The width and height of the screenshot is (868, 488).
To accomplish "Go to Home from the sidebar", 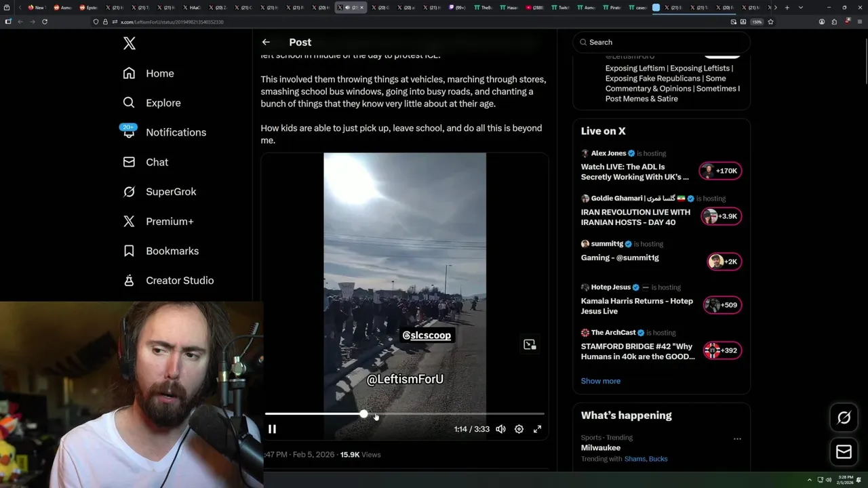I will pyautogui.click(x=149, y=73).
